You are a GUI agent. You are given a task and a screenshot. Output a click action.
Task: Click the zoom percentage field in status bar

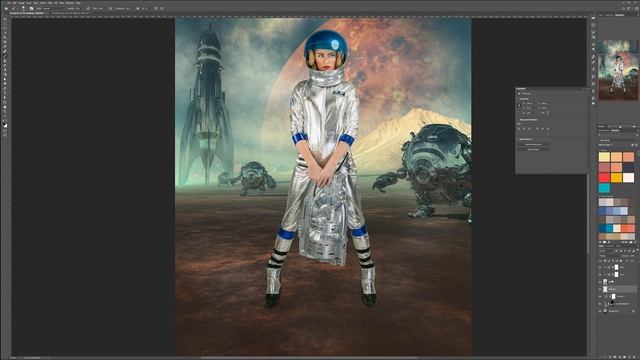[x=13, y=358]
